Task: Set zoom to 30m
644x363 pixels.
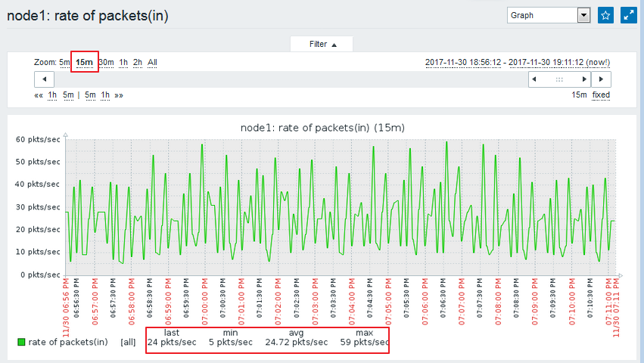Action: click(107, 62)
